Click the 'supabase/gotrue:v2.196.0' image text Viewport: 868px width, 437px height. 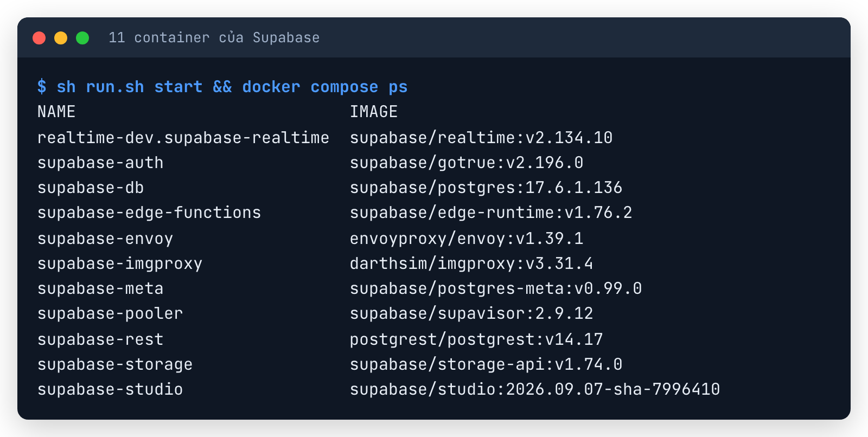pos(467,163)
